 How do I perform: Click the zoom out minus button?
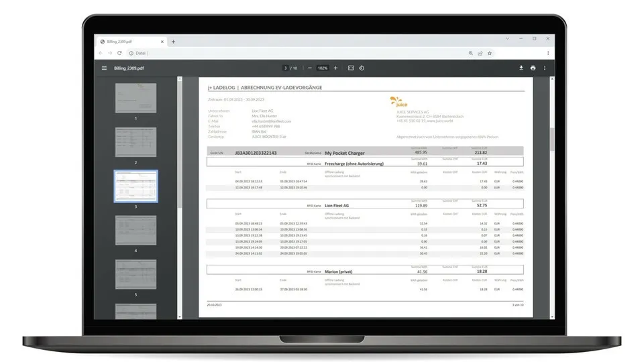[310, 68]
